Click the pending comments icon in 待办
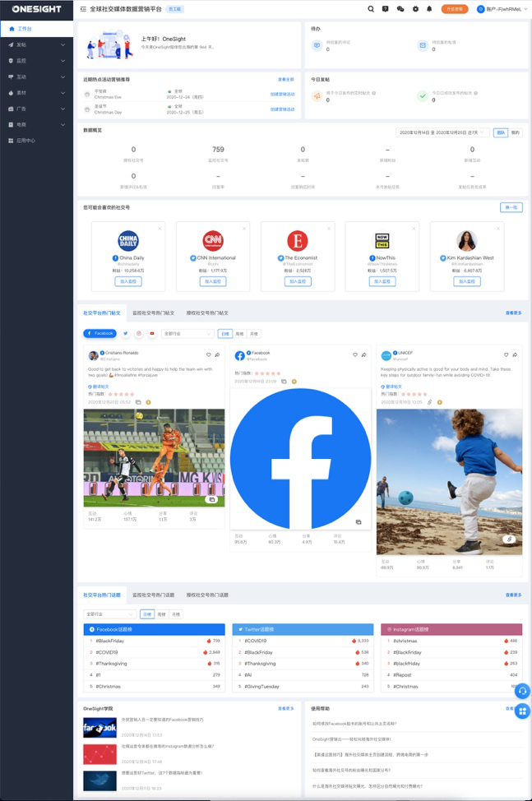The image size is (532, 801). pyautogui.click(x=317, y=45)
